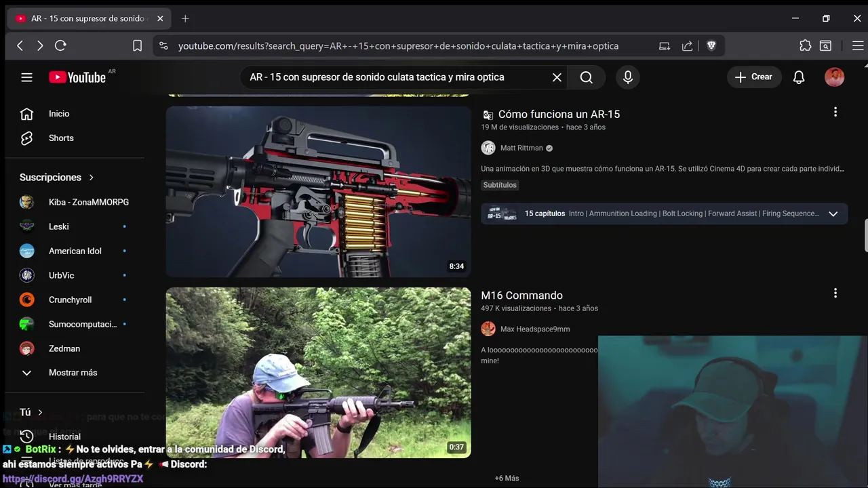Open the notifications bell
This screenshot has height=488, width=868.
click(x=799, y=77)
